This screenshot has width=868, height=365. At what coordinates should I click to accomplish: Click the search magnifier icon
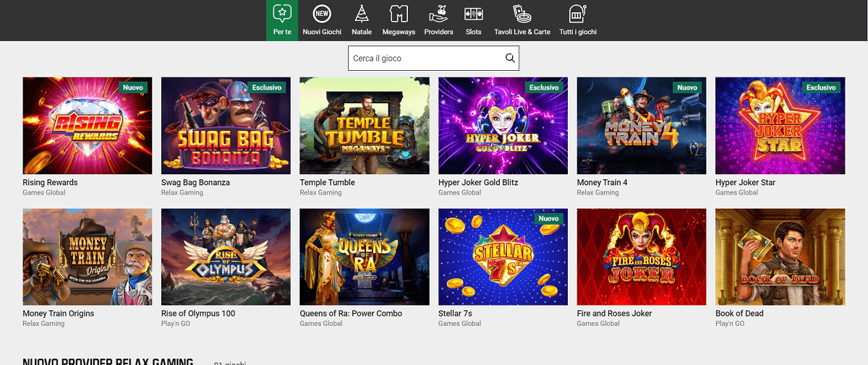[510, 59]
